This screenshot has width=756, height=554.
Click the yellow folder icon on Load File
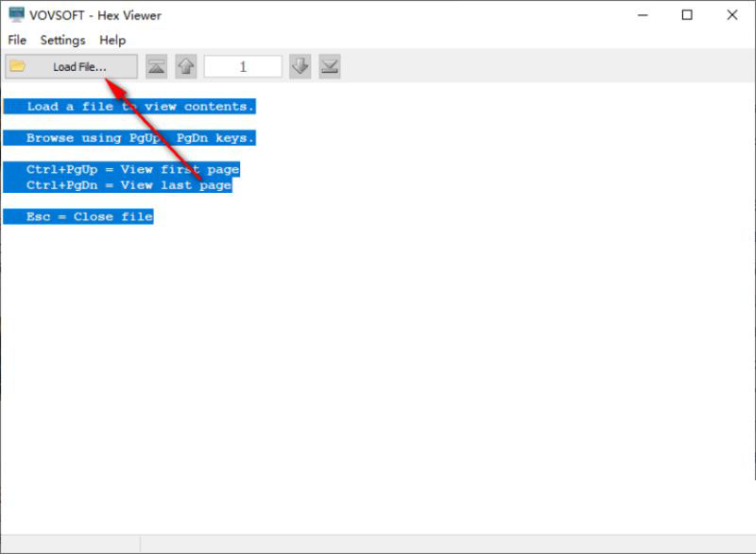(x=18, y=66)
